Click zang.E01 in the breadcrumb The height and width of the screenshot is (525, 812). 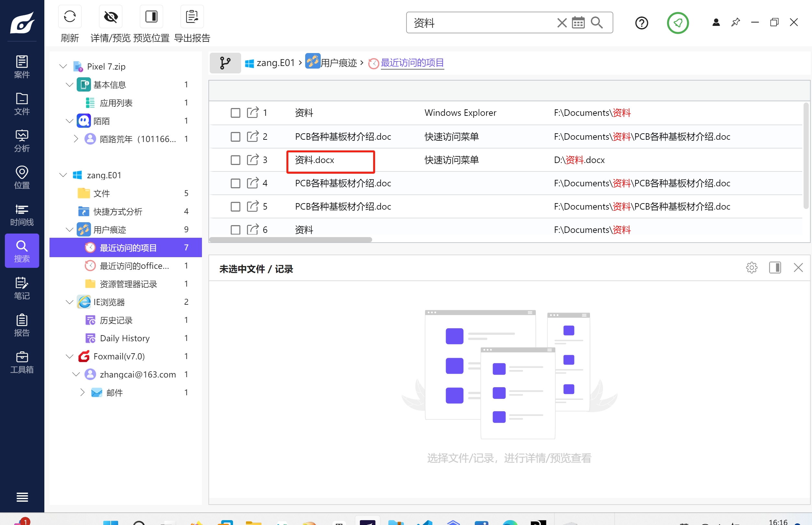click(x=275, y=63)
